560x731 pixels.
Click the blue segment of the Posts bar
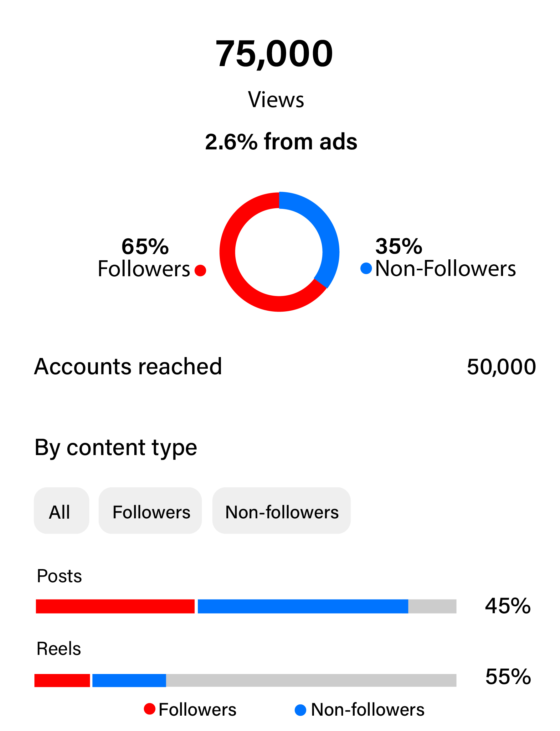click(x=303, y=606)
